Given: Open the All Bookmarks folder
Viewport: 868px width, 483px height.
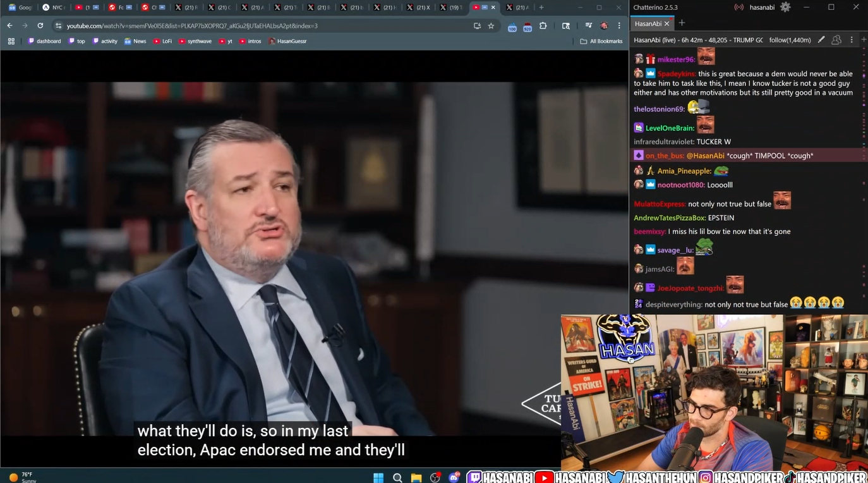Looking at the screenshot, I should click(x=601, y=41).
